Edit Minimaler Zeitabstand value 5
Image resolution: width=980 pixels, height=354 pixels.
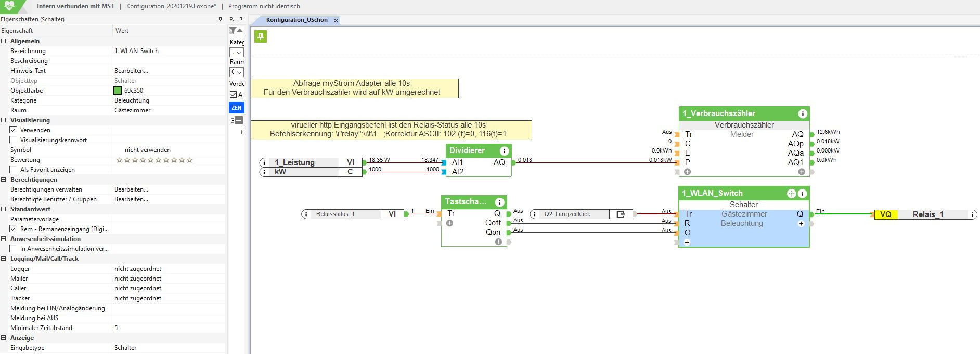(x=116, y=328)
